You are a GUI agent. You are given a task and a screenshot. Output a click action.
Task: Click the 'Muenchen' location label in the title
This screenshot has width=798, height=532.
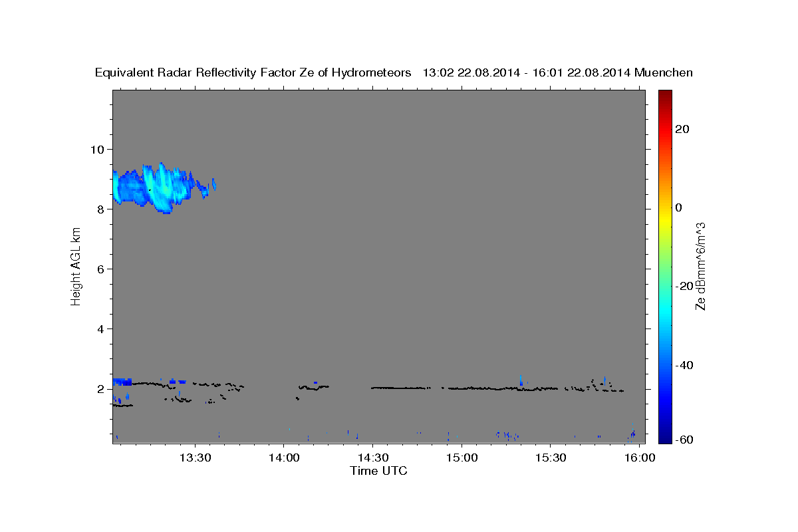(664, 72)
